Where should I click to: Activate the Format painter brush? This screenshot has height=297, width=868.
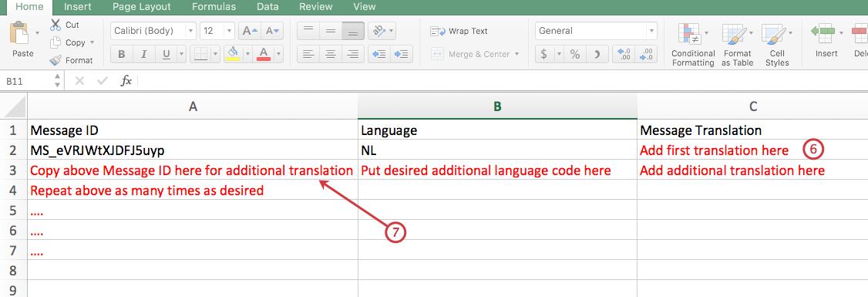56,60
